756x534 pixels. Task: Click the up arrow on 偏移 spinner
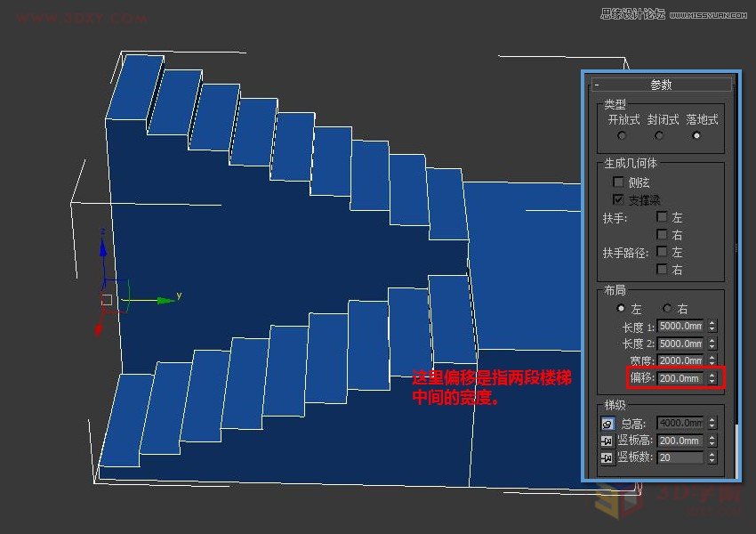coord(711,376)
